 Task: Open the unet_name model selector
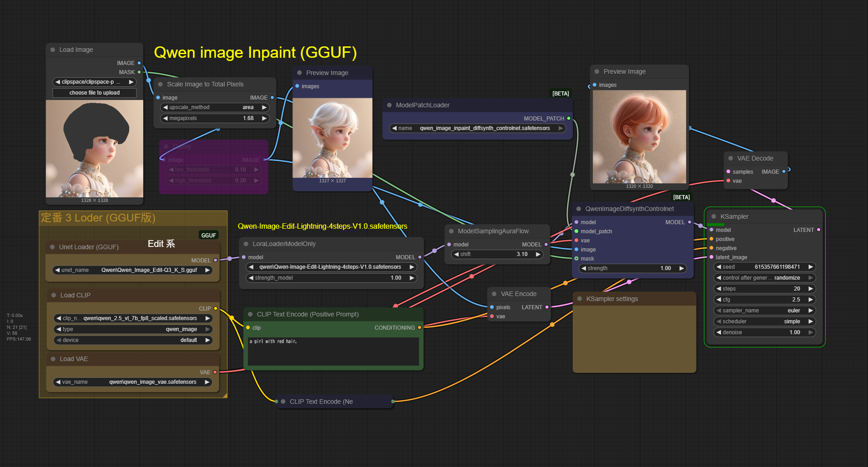[x=132, y=270]
